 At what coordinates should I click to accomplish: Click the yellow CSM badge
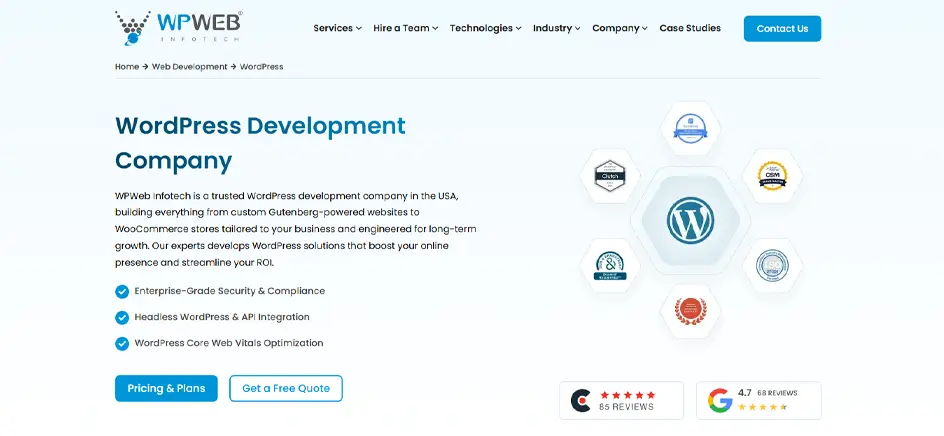tap(772, 175)
